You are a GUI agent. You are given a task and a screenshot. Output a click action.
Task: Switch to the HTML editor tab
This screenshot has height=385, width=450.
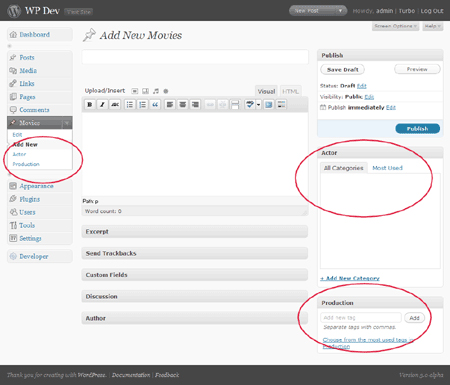click(x=290, y=91)
